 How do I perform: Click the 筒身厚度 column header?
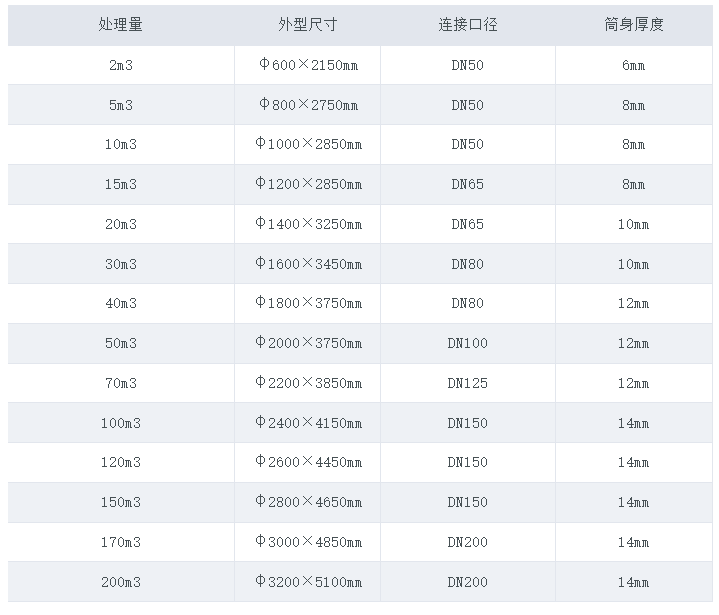(x=633, y=25)
